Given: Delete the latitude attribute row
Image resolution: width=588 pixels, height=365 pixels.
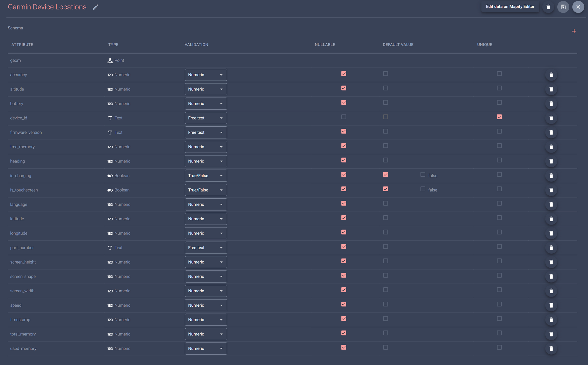Looking at the screenshot, I should pyautogui.click(x=551, y=219).
